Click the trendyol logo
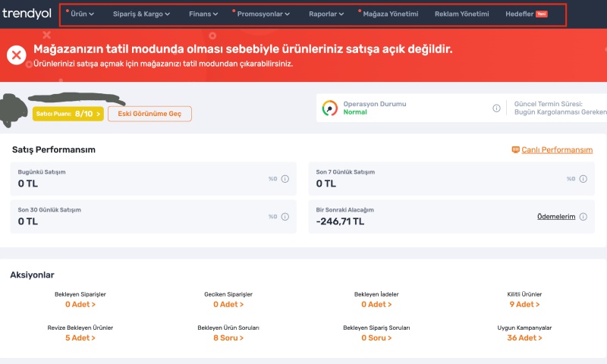This screenshot has height=364, width=607. [27, 14]
